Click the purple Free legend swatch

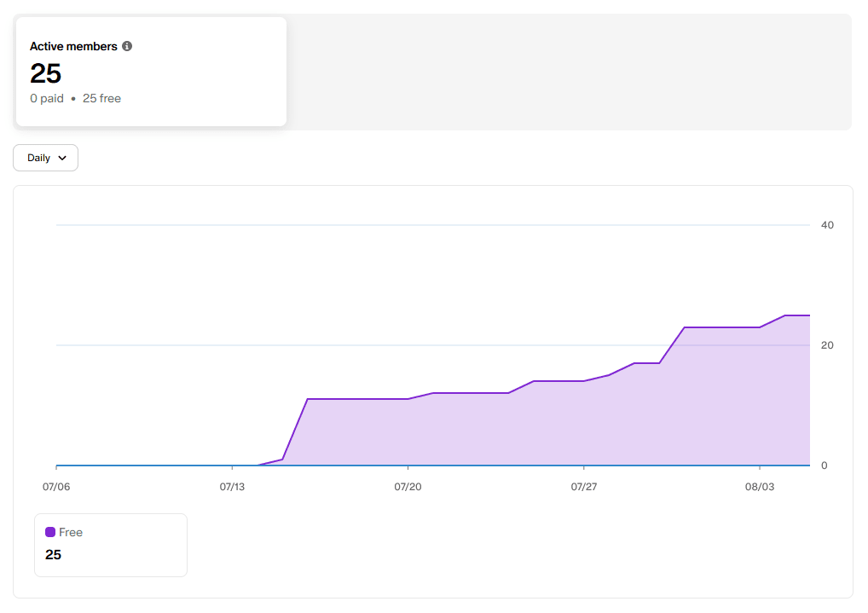click(x=50, y=532)
